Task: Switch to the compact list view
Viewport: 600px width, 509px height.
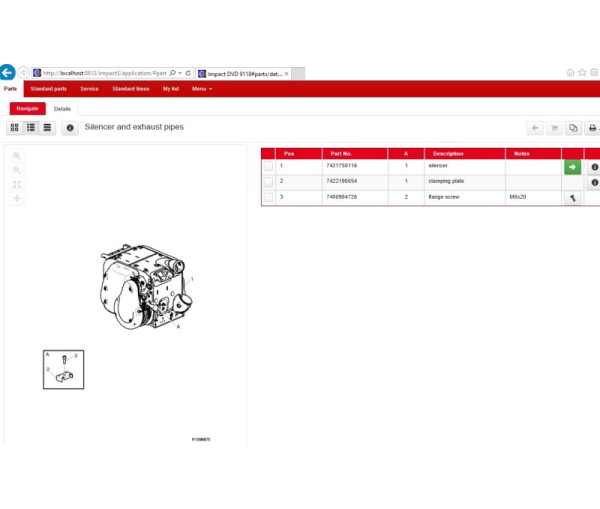Action: 47,128
